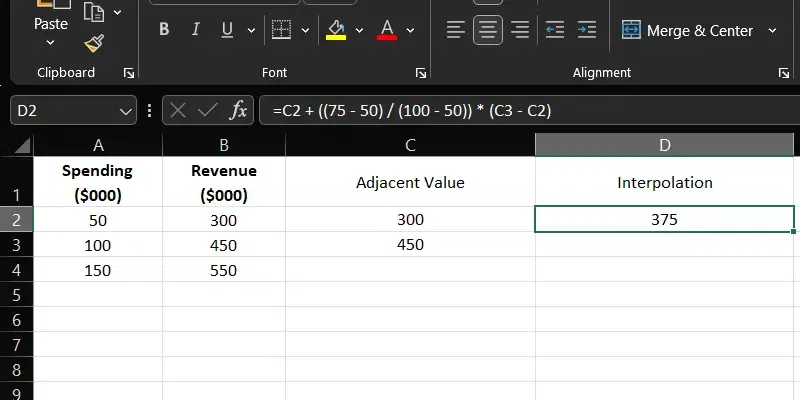This screenshot has width=800, height=400.
Task: Click the Adjacent Value header cell
Action: coord(410,182)
